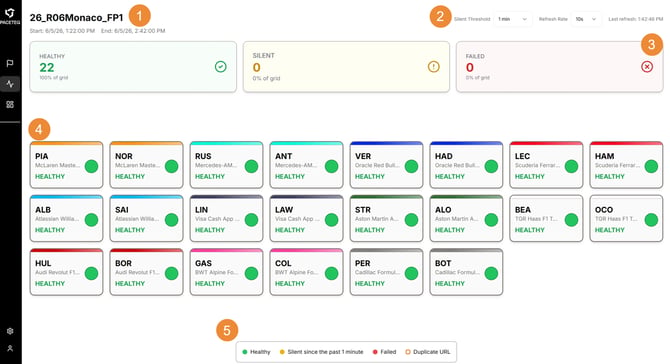Select the OCO driver card
The height and width of the screenshot is (364, 670).
pyautogui.click(x=626, y=218)
